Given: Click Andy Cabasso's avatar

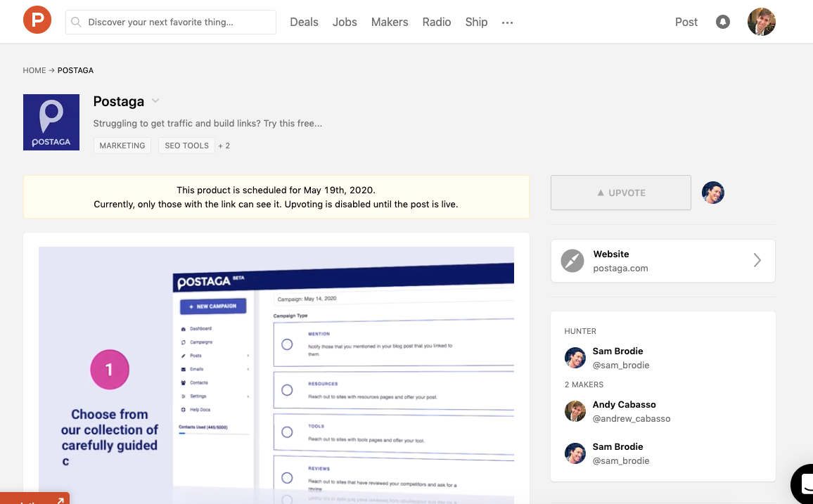Looking at the screenshot, I should pos(575,411).
